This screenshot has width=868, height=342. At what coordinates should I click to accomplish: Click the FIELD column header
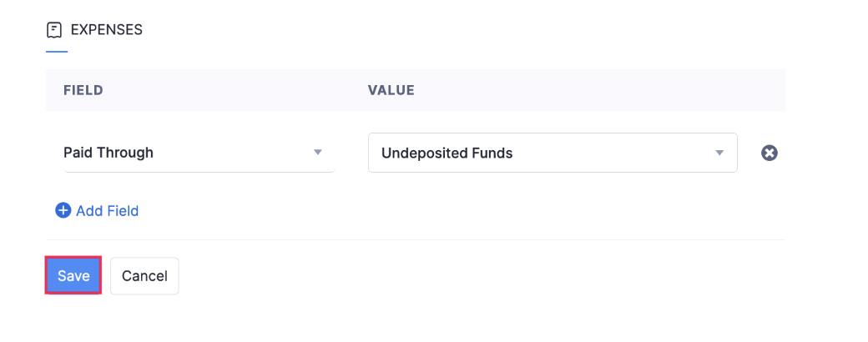(x=83, y=90)
